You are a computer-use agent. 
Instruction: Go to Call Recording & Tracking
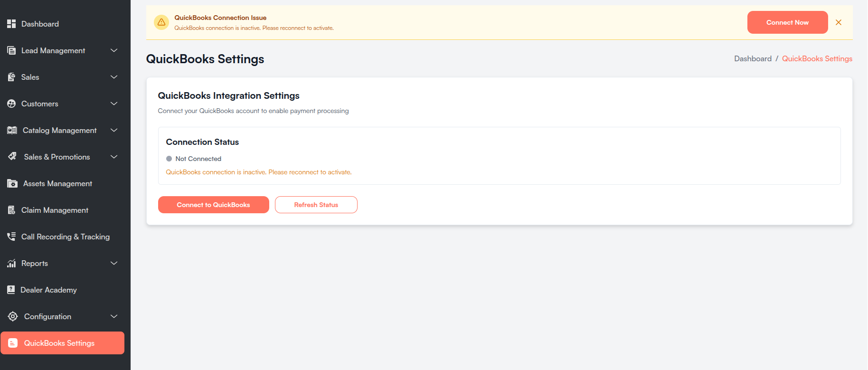point(62,237)
